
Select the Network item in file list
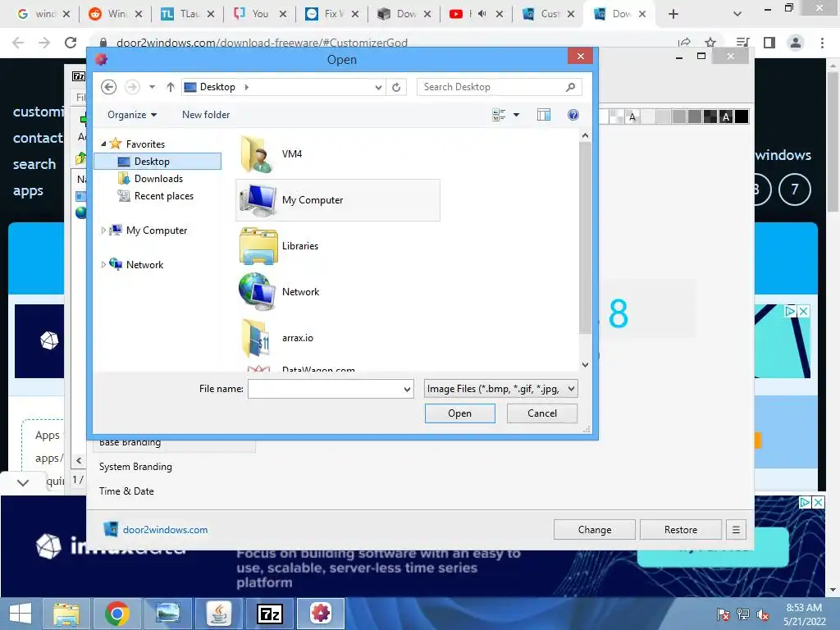tap(338, 292)
